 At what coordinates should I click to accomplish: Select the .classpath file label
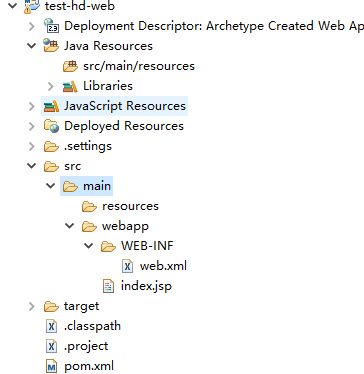[x=92, y=326]
